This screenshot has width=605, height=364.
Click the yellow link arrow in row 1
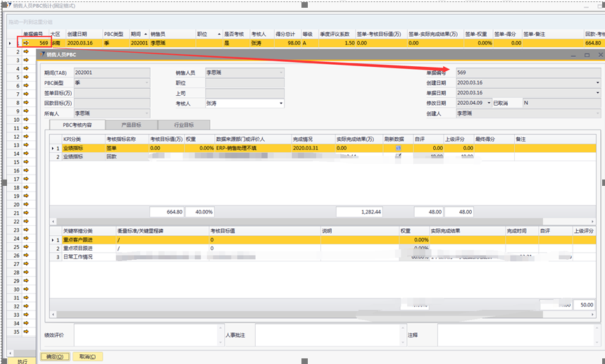26,43
